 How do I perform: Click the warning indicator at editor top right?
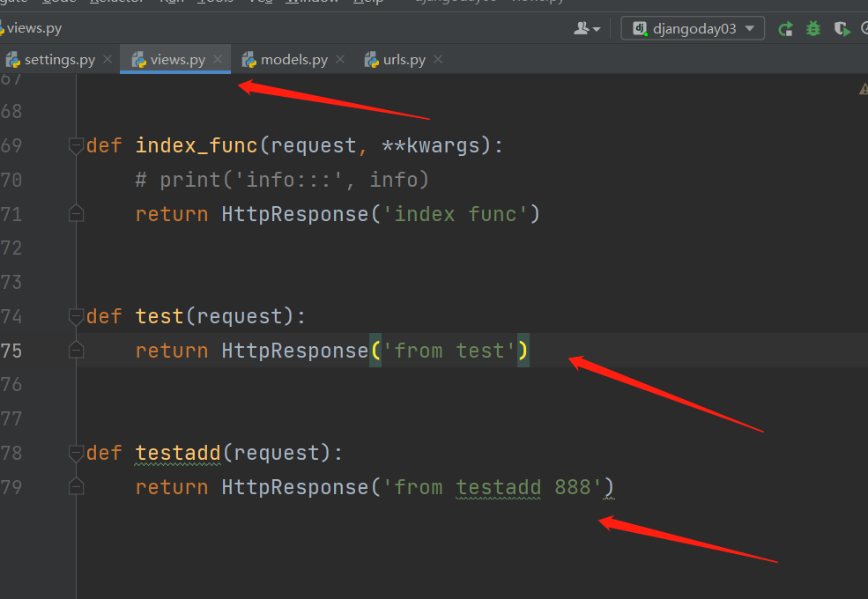[864, 89]
